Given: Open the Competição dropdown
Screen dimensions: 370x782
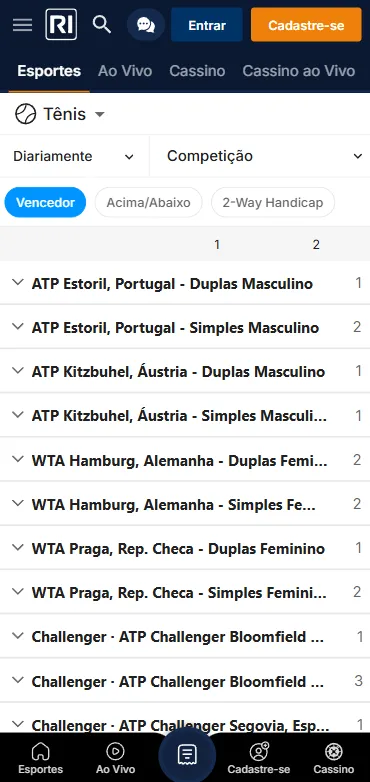Looking at the screenshot, I should (260, 156).
